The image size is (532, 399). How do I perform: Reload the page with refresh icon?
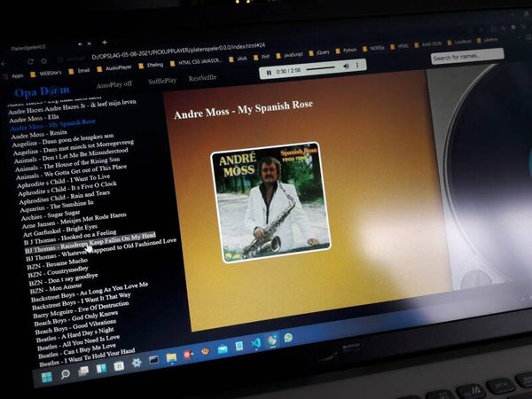coord(30,62)
